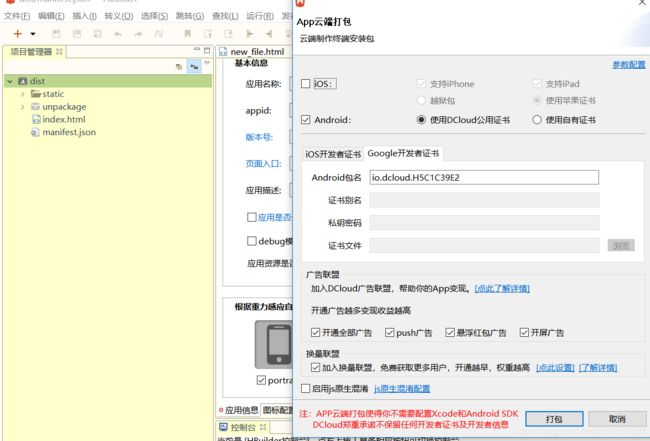Open project manager view menu triangle
650x441 pixels.
point(207,63)
